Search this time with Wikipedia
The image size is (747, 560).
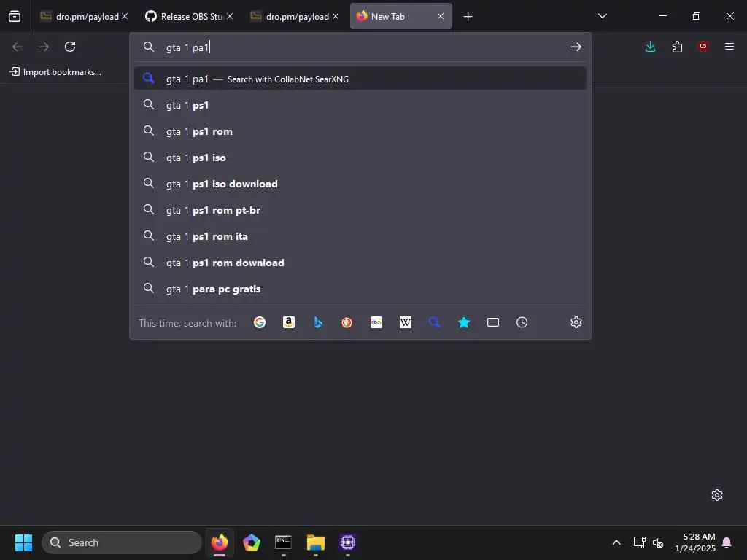406,322
